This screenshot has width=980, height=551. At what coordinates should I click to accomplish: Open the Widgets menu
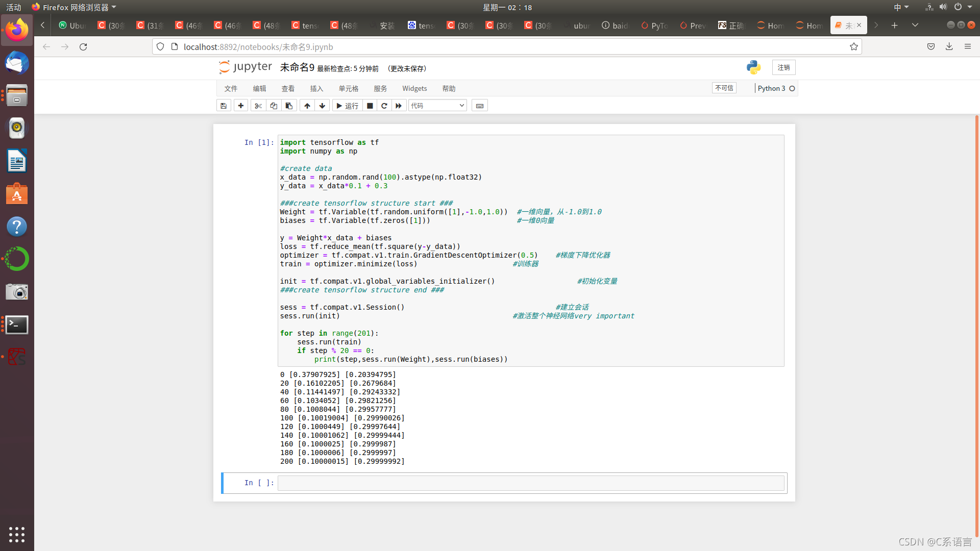pos(414,88)
